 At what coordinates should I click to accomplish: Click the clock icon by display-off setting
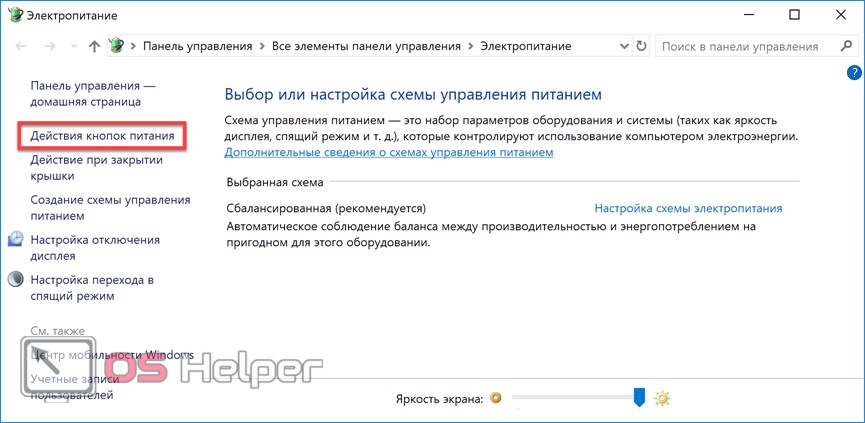tap(17, 239)
